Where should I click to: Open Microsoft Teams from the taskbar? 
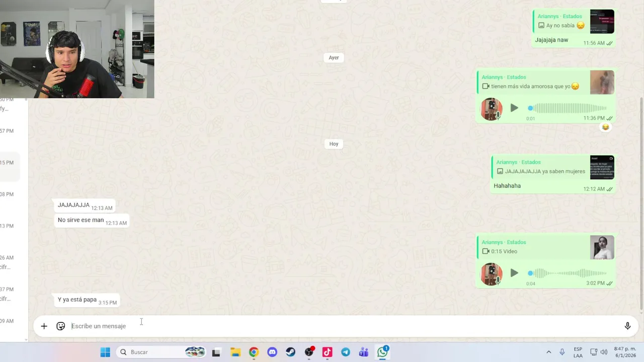pos(364,352)
